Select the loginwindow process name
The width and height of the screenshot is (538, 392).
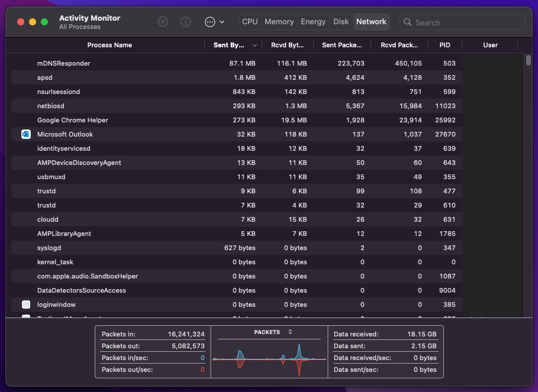point(56,304)
